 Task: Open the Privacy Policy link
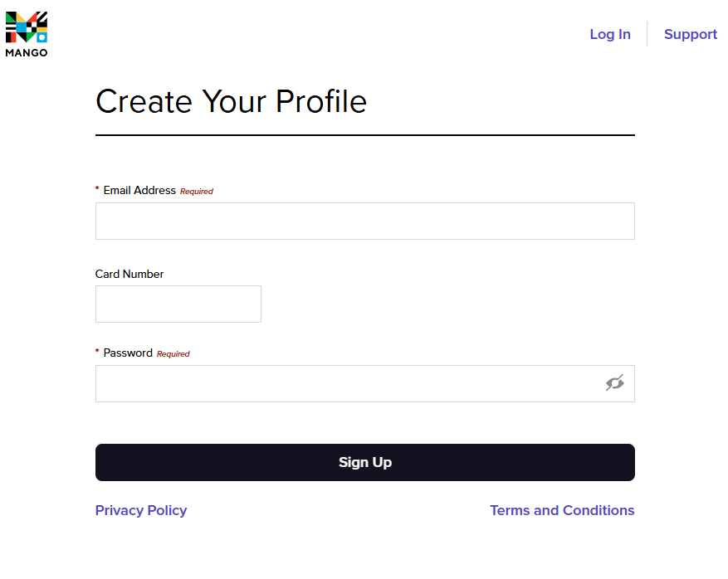click(141, 510)
